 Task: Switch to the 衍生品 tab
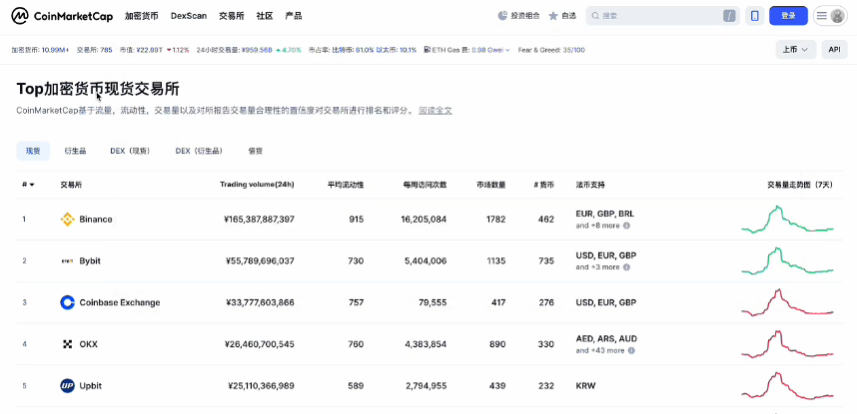(75, 151)
